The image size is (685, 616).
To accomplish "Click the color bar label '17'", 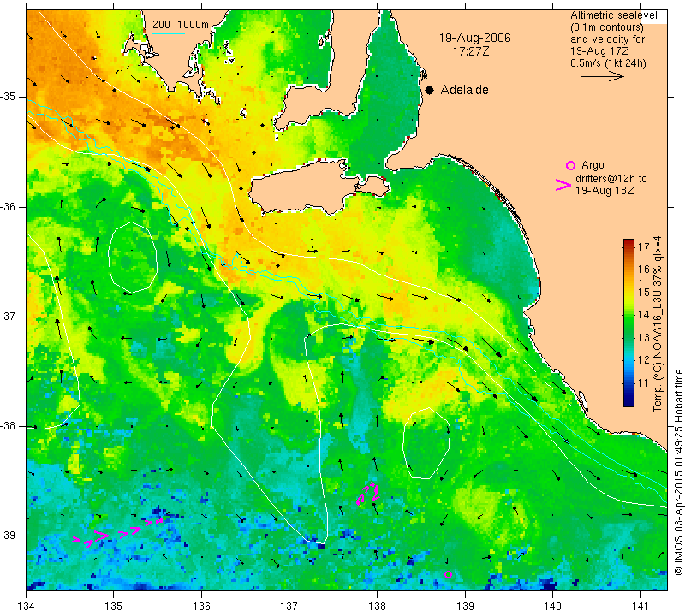I will click(x=644, y=246).
